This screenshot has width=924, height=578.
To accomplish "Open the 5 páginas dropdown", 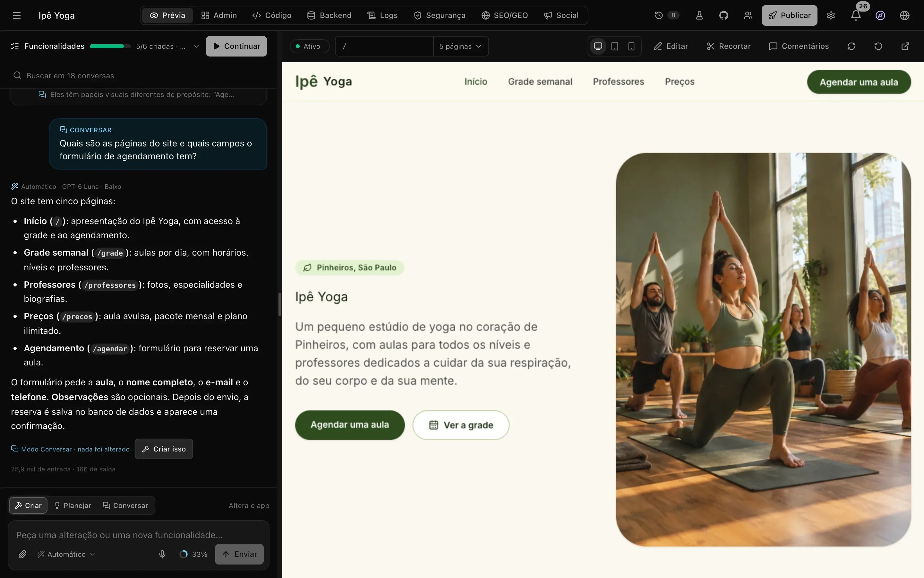I will [460, 46].
